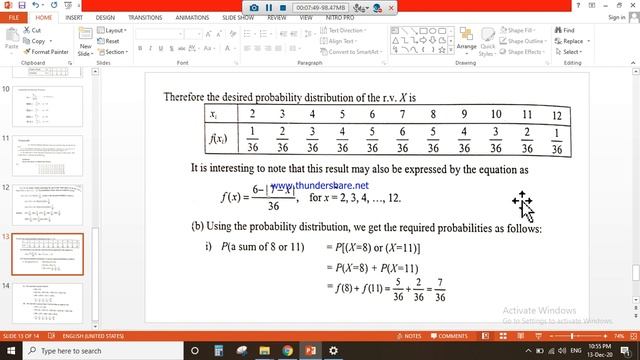
Task: Switch to the INSERT tab
Action: coord(74,18)
